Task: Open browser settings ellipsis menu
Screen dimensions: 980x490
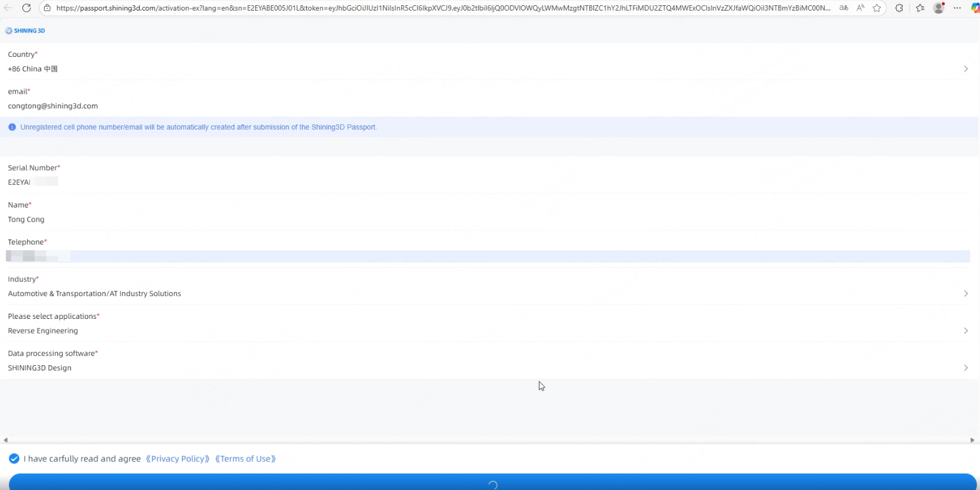Action: [958, 8]
